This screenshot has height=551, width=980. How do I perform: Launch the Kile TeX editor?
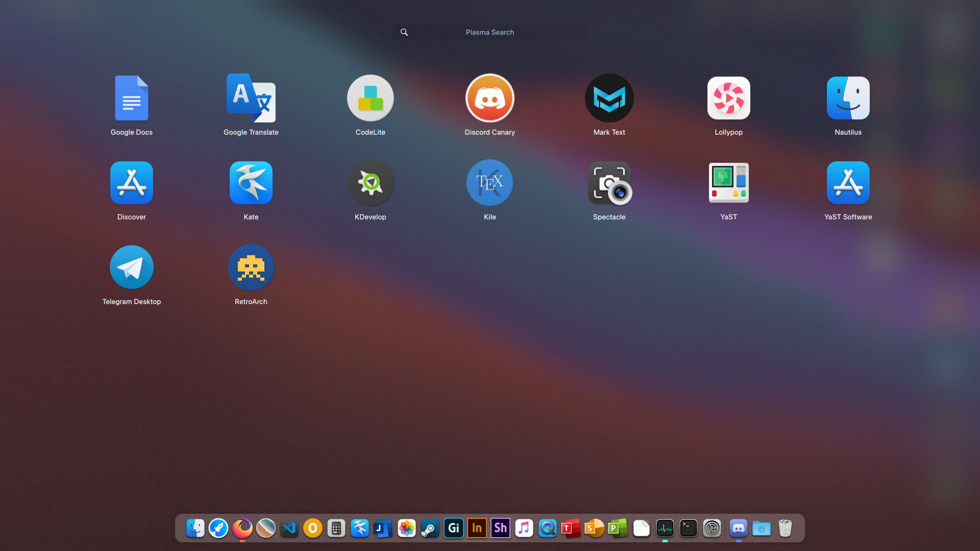click(490, 183)
